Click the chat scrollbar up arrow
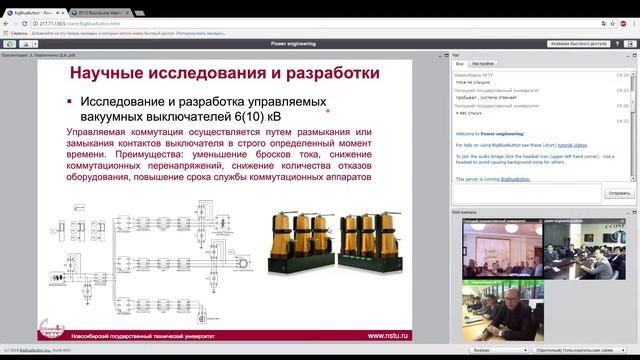The image size is (640, 360). [x=633, y=74]
